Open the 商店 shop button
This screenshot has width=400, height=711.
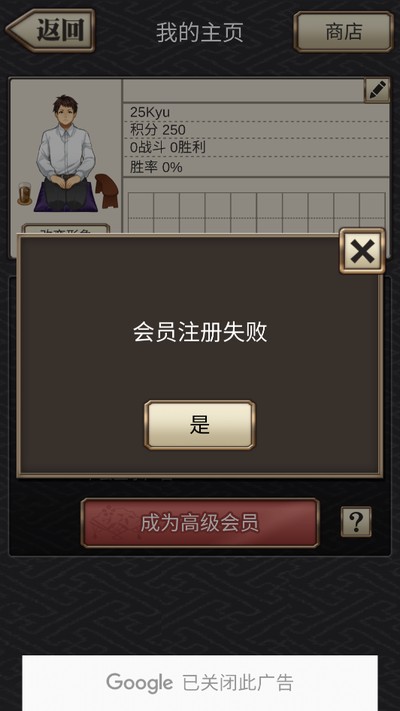tap(343, 32)
